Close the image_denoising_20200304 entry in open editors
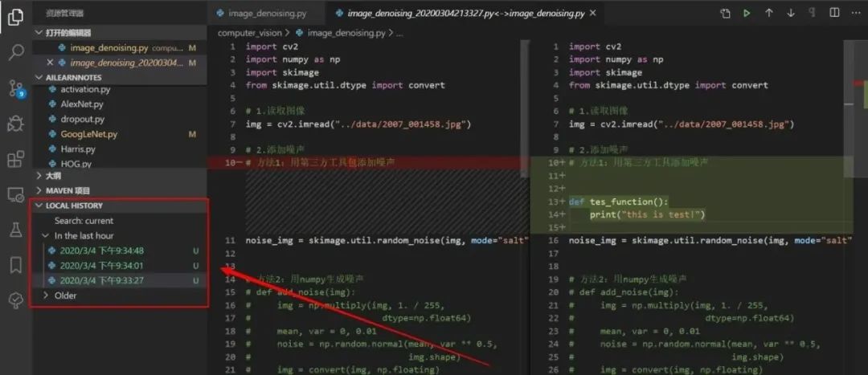This screenshot has width=868, height=375. click(50, 63)
